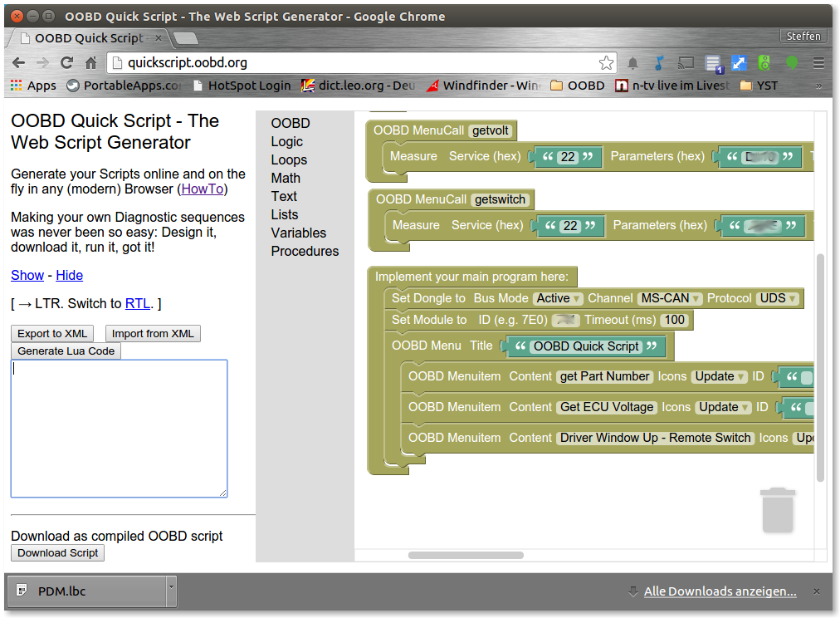Click the Show link
The image size is (840, 618).
[x=27, y=276]
